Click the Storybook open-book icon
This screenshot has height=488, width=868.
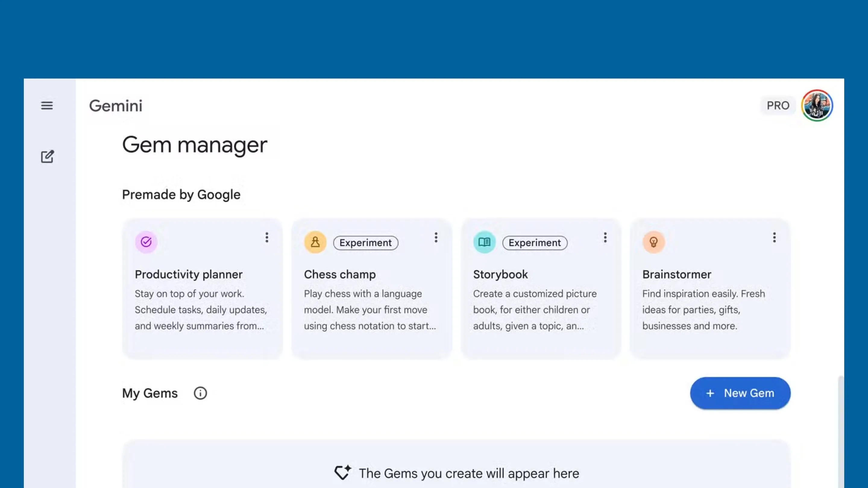click(x=484, y=242)
